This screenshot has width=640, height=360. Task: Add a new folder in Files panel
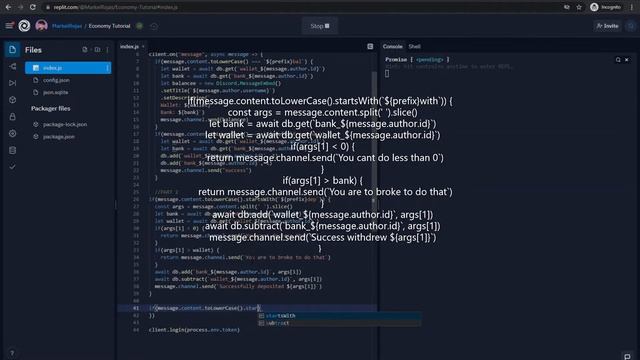coord(97,50)
